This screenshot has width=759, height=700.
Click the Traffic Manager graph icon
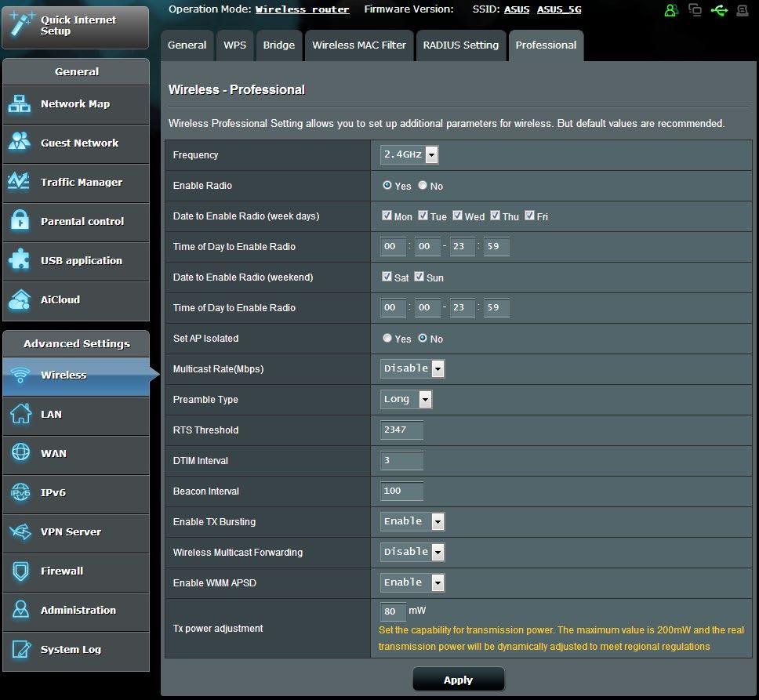(x=19, y=181)
